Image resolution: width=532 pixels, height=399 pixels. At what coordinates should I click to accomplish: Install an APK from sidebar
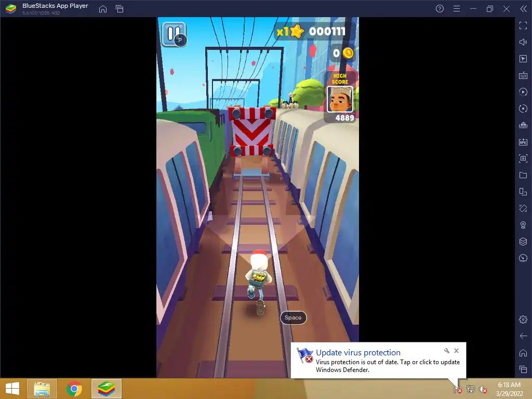coord(523,142)
